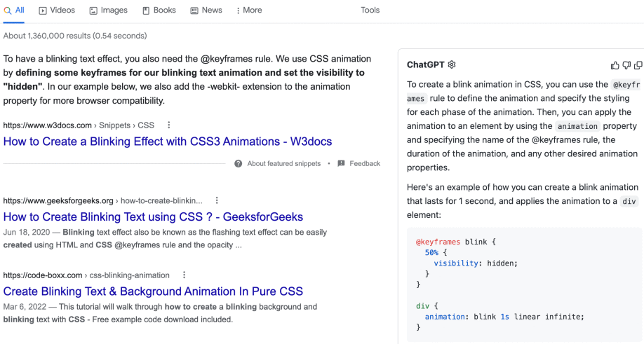The image size is (644, 344).
Task: Select the All search tab
Action: pyautogui.click(x=14, y=11)
